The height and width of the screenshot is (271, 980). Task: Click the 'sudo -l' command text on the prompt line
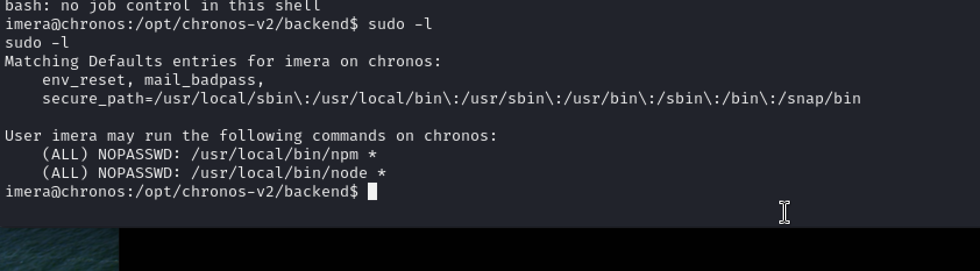point(400,24)
